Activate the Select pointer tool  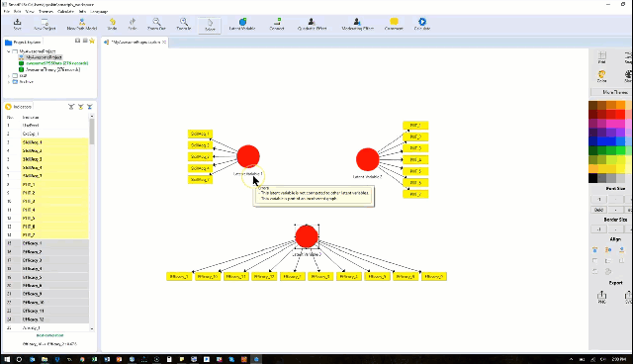coord(210,25)
